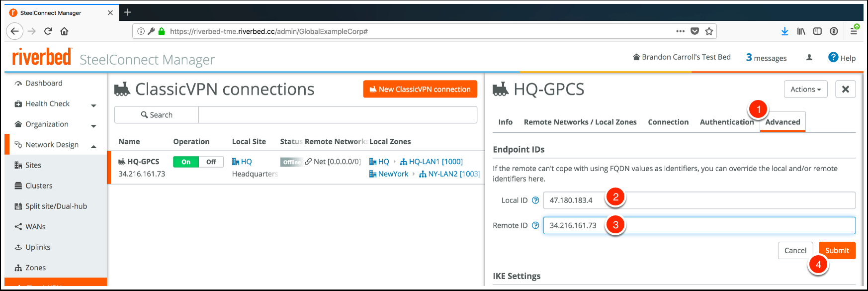Open Help via the question mark icon
868x291 pixels.
pyautogui.click(x=833, y=57)
